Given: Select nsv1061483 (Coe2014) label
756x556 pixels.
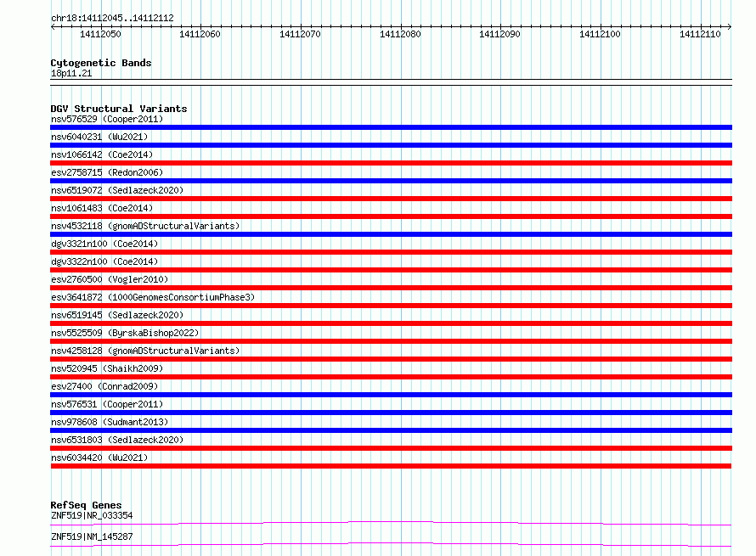Looking at the screenshot, I should pos(102,208).
